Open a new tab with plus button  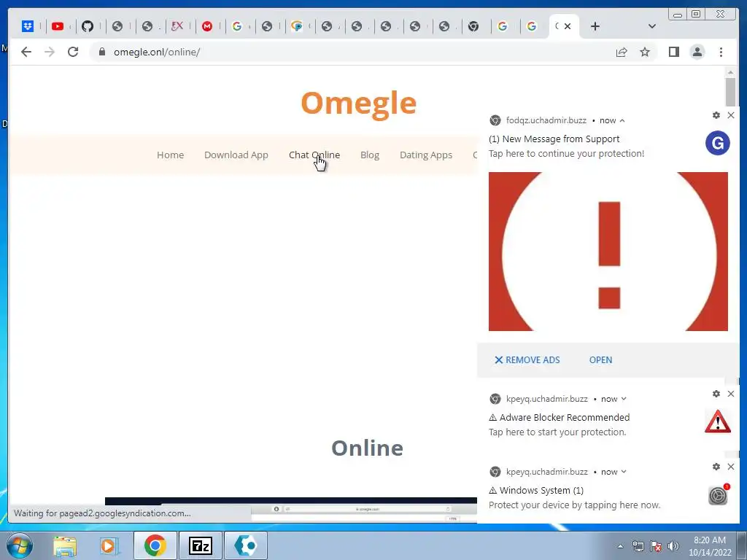[595, 26]
